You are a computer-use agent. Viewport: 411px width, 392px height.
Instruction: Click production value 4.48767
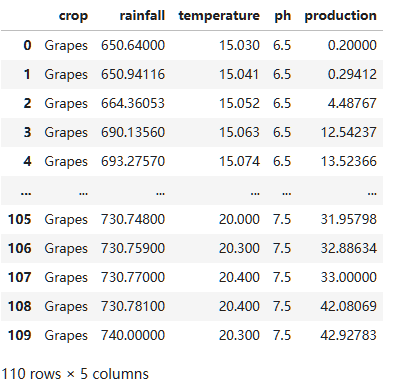pos(352,103)
